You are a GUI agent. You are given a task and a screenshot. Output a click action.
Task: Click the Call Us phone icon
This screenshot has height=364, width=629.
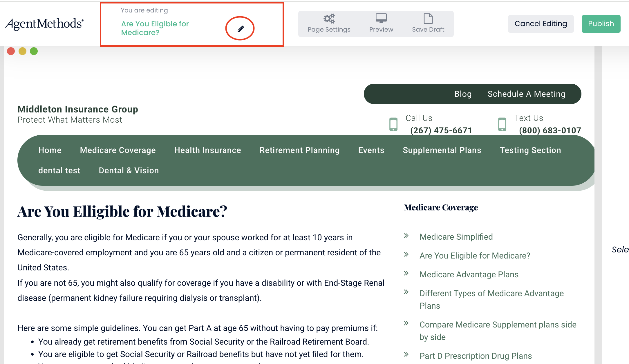point(393,124)
